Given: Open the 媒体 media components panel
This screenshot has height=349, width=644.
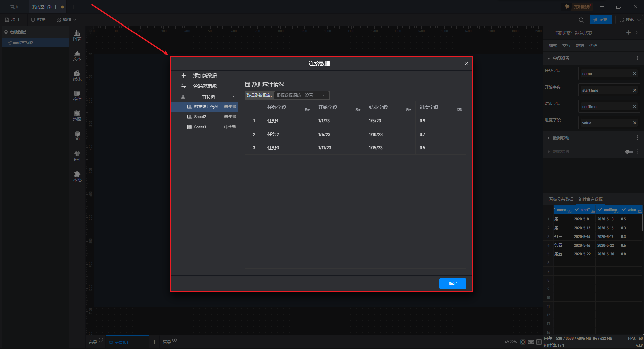Looking at the screenshot, I should tap(77, 75).
